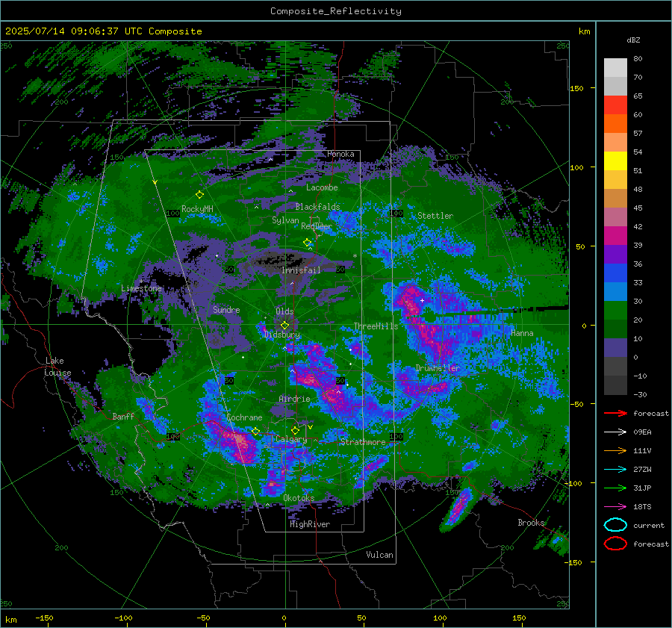Click yellow diamond marker beside RockyMH
The width and height of the screenshot is (672, 628).
pyautogui.click(x=199, y=195)
